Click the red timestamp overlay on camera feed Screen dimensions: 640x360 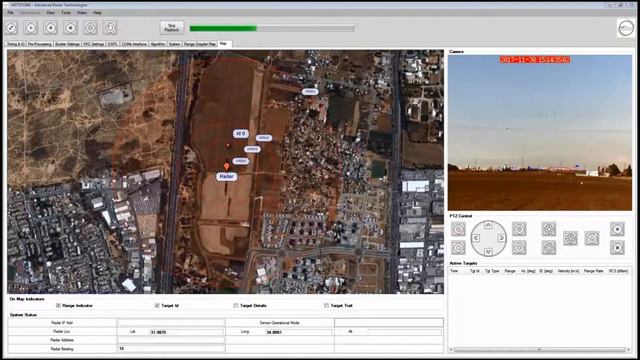(x=535, y=60)
